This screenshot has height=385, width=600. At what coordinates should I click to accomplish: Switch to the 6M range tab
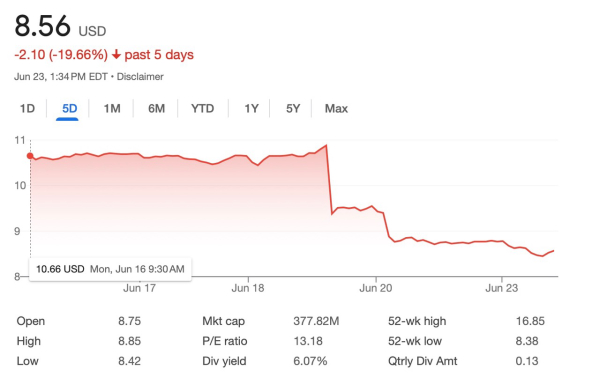(x=156, y=109)
